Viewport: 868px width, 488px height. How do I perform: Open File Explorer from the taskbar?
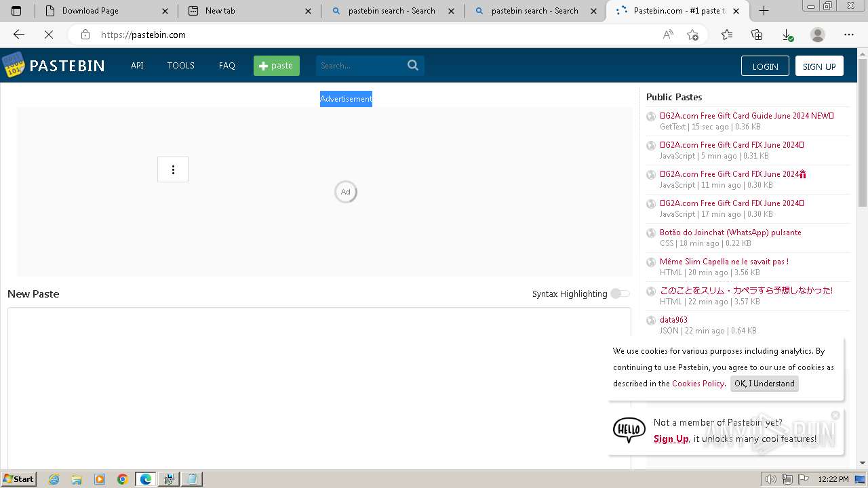(x=77, y=479)
